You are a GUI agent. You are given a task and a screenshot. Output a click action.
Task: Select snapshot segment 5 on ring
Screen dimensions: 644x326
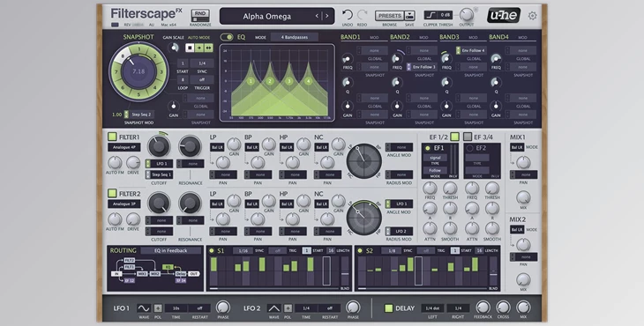139,94
